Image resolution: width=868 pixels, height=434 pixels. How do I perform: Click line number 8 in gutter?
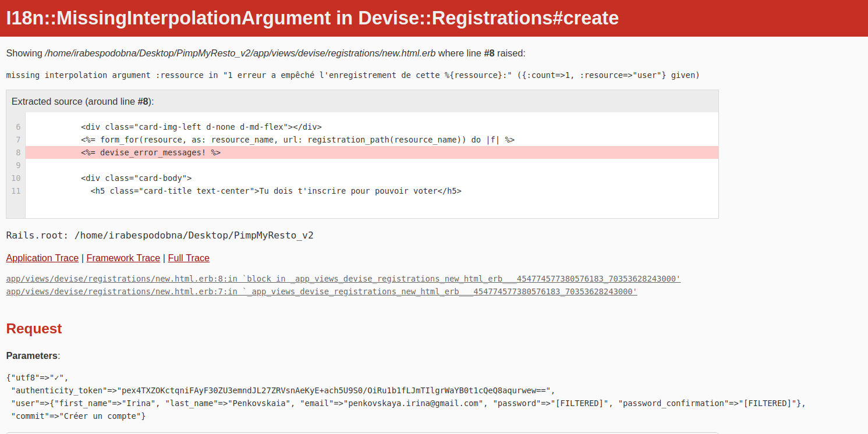18,152
